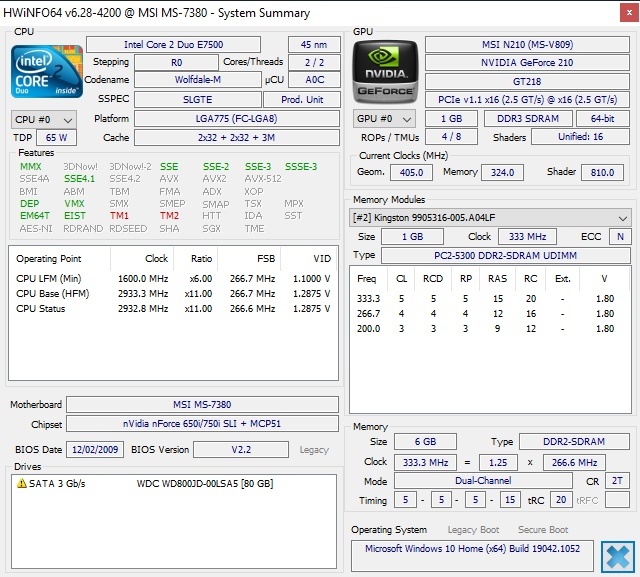Click the Intel Core 2 Duo logo
This screenshot has width=640, height=577.
[x=47, y=71]
